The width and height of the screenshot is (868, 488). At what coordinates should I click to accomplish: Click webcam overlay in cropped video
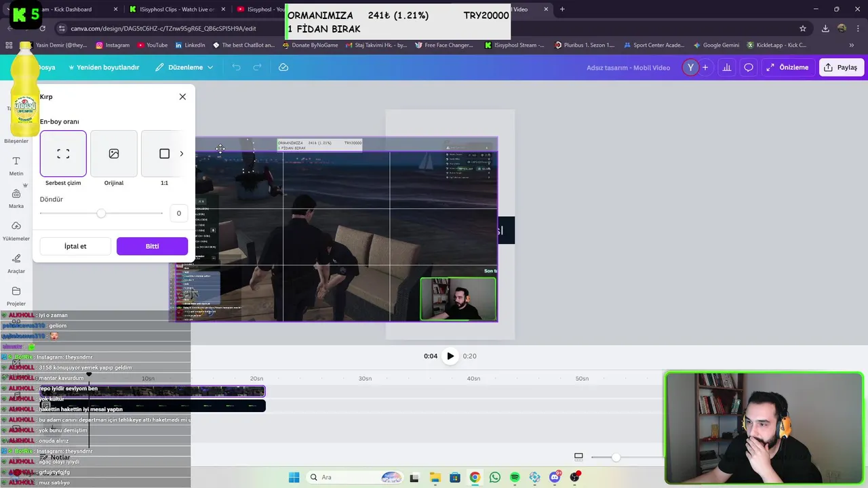(458, 299)
